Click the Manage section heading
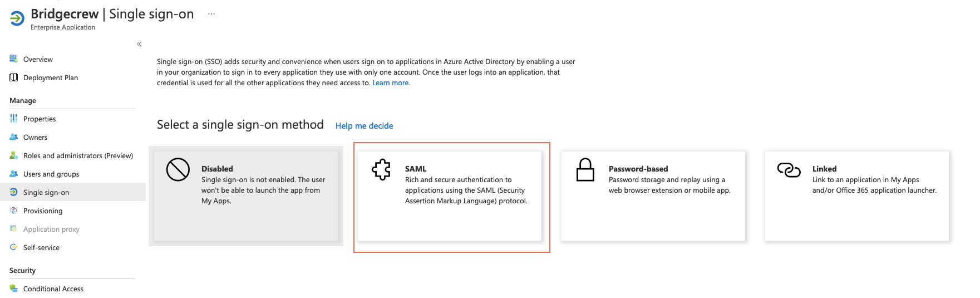980x298 pixels. pos(23,101)
